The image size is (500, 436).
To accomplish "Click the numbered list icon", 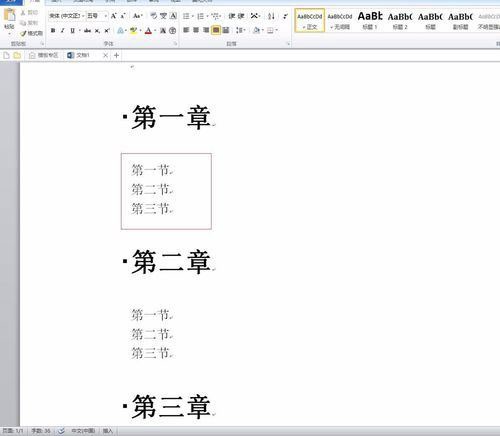I will click(201, 16).
